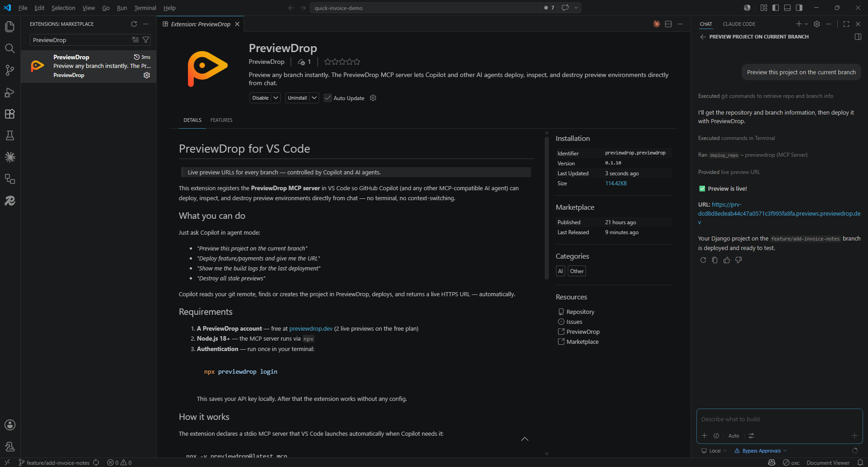
Task: Open the previewdrop.dev link
Action: [311, 329]
